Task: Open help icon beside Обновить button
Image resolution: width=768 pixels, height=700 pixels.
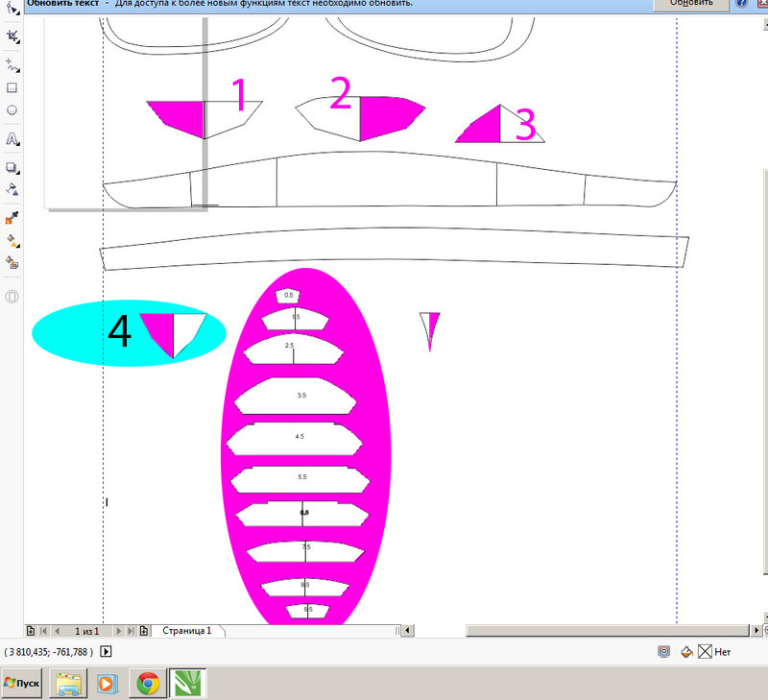Action: tap(741, 3)
